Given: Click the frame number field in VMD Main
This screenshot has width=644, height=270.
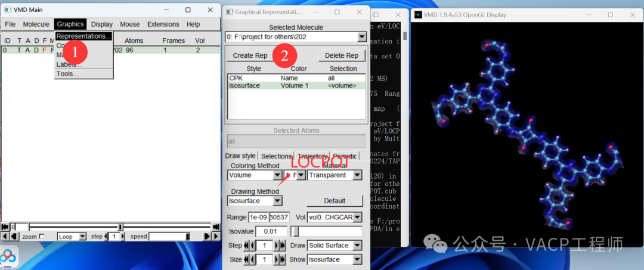Looking at the screenshot, I should click(19, 227).
